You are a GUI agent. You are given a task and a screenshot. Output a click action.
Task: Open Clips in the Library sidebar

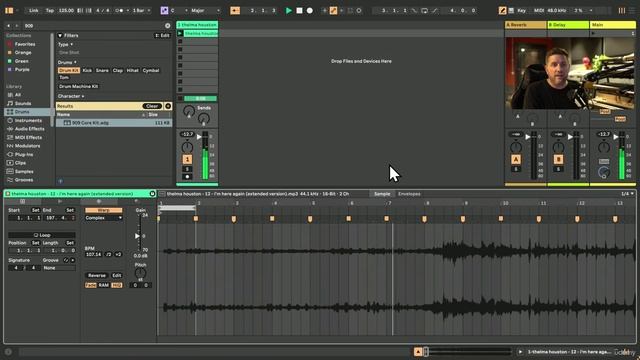click(20, 163)
